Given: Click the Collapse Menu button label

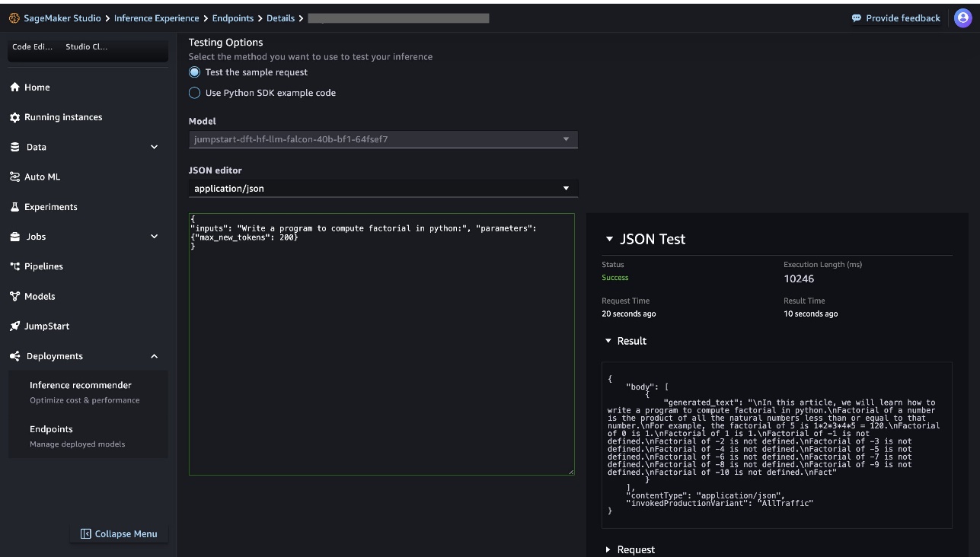Looking at the screenshot, I should [126, 534].
